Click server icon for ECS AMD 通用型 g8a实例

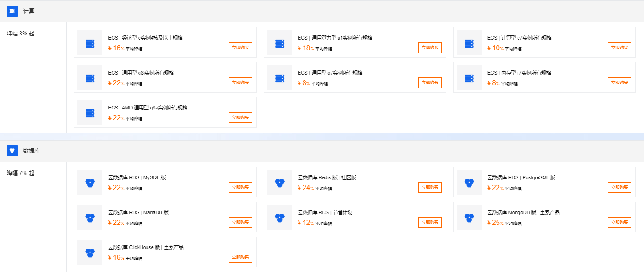click(90, 113)
